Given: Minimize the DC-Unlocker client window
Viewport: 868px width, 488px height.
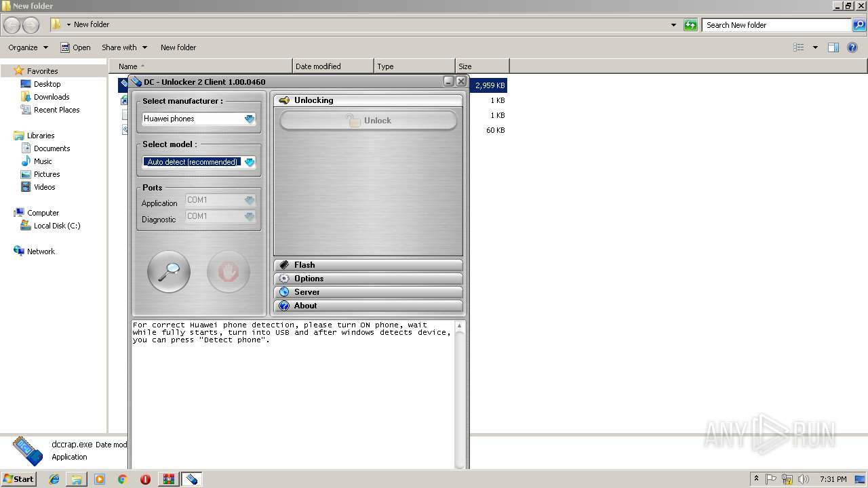Looking at the screenshot, I should [449, 81].
